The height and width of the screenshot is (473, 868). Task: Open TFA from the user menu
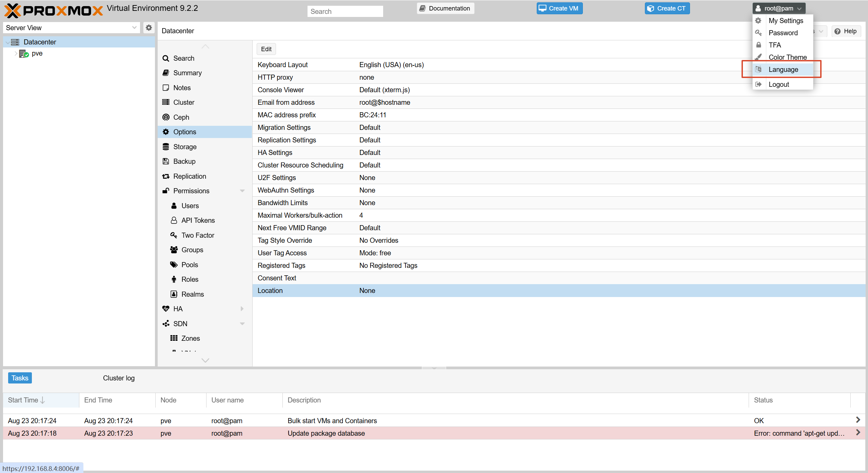coord(783,45)
